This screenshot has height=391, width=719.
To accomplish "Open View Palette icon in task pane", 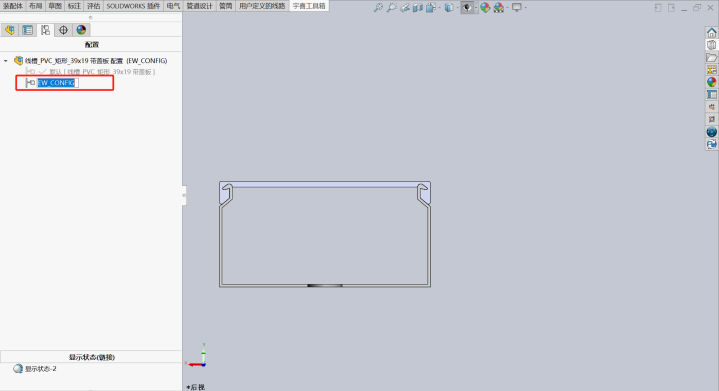I will click(x=711, y=70).
